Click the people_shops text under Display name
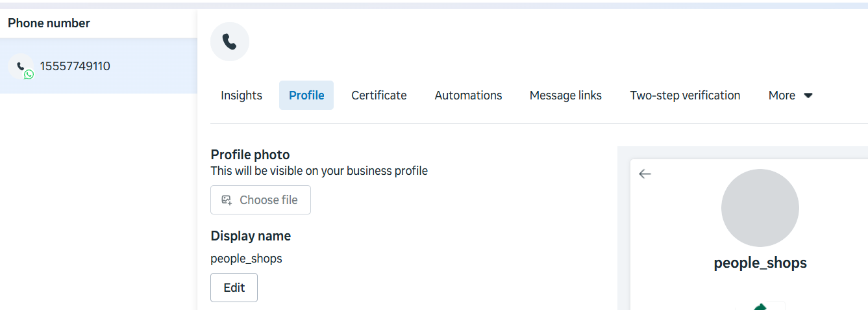This screenshot has width=868, height=310. tap(246, 259)
